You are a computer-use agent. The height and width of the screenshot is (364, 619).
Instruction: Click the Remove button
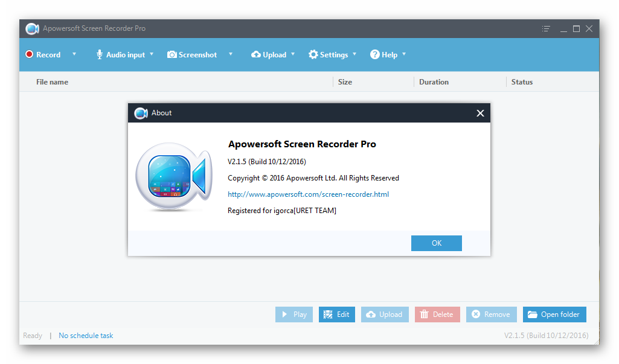click(492, 315)
